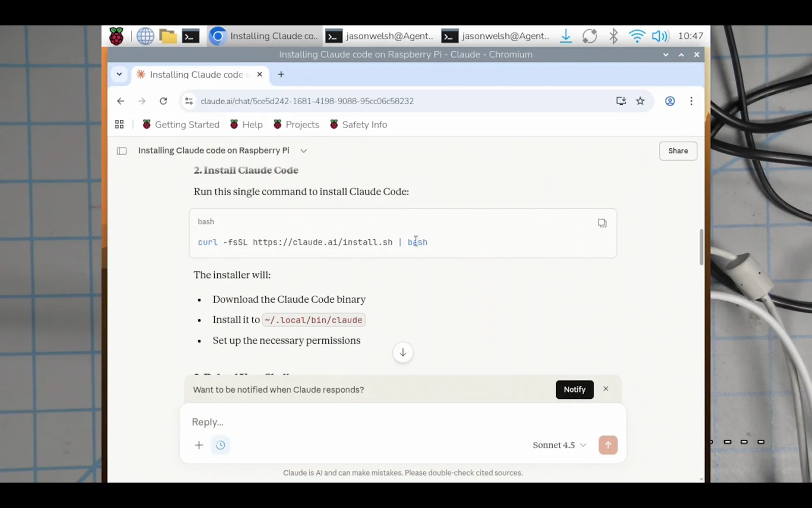Image resolution: width=812 pixels, height=508 pixels.
Task: Open the Chromium profile icon
Action: pyautogui.click(x=670, y=101)
